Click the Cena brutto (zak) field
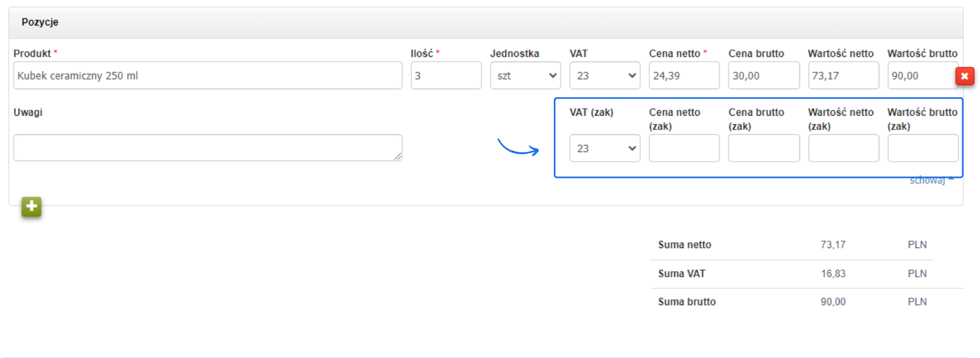 click(x=763, y=148)
